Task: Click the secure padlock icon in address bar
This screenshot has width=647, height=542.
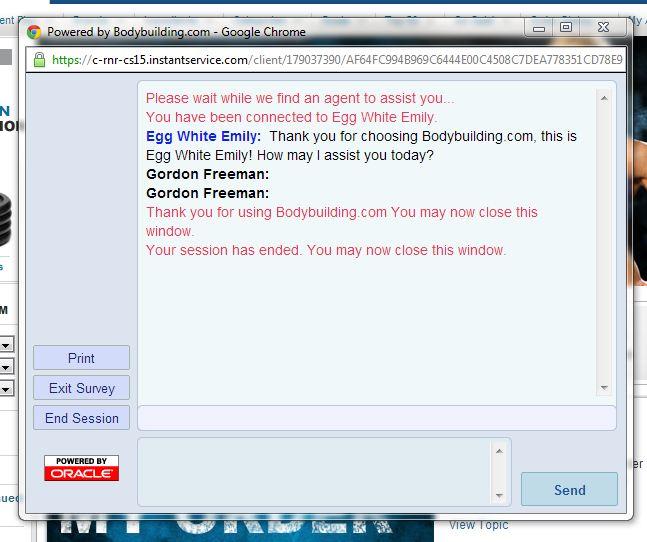Action: click(x=39, y=60)
